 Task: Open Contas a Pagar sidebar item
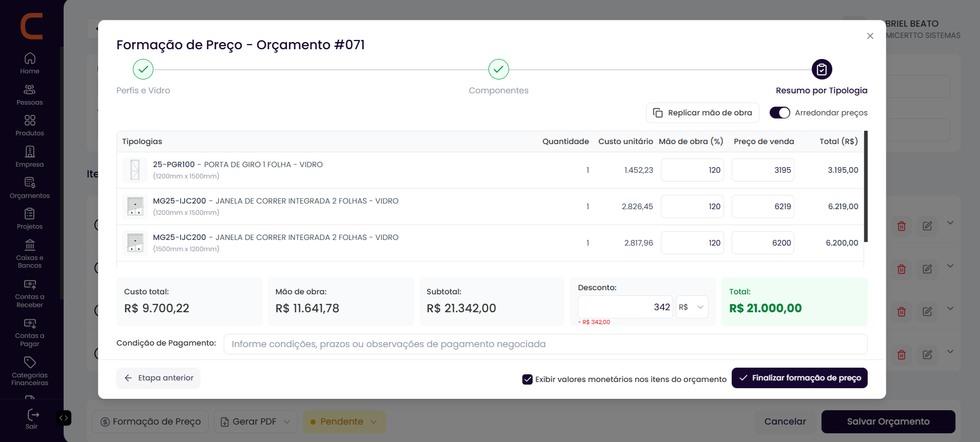click(x=30, y=332)
